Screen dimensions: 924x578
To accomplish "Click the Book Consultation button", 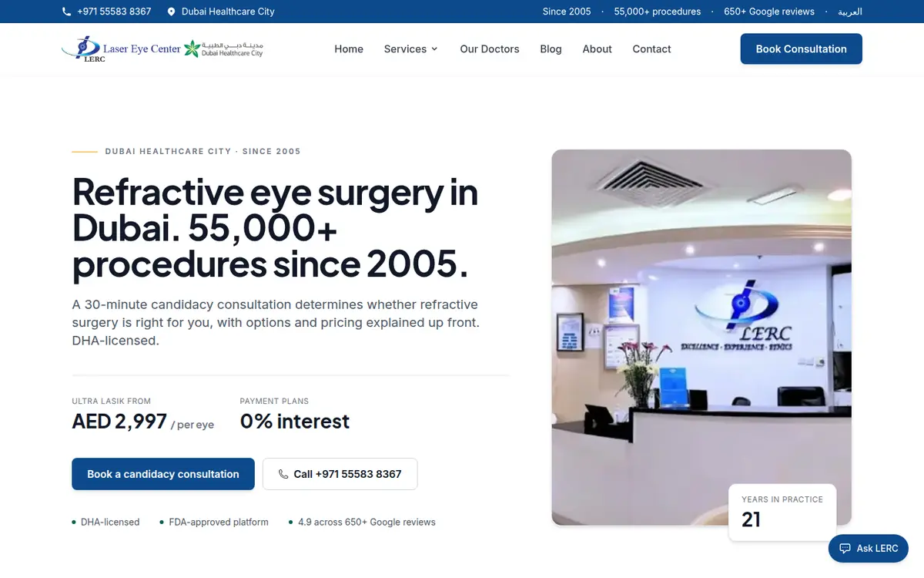I will (802, 49).
